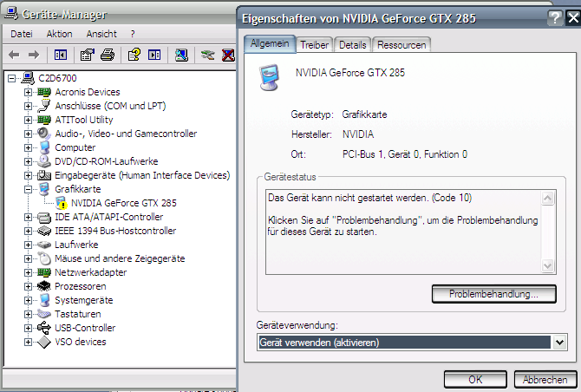Click 'PCI-Bus 1, Gerät 0, Funktion 0' text
The height and width of the screenshot is (392, 581).
405,154
